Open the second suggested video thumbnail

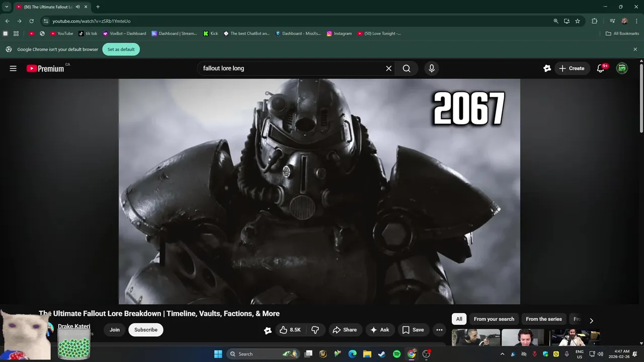coord(526,337)
